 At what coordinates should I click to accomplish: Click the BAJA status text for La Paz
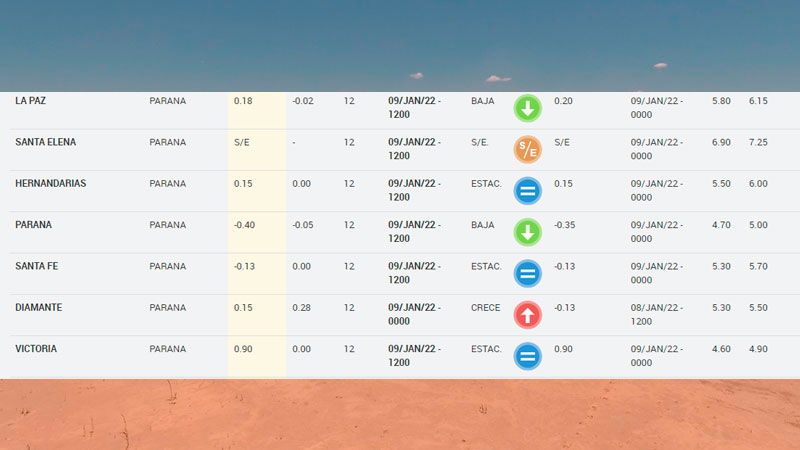click(x=482, y=101)
